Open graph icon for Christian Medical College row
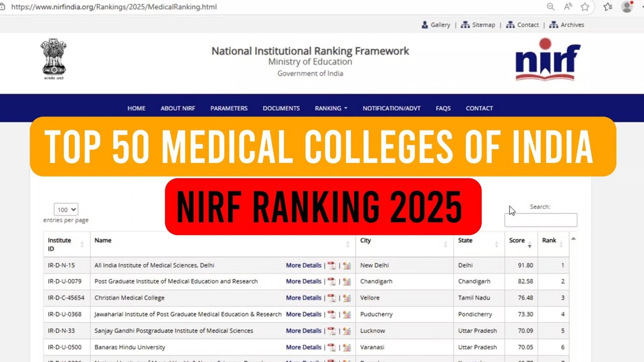This screenshot has width=644, height=362. pyautogui.click(x=347, y=298)
